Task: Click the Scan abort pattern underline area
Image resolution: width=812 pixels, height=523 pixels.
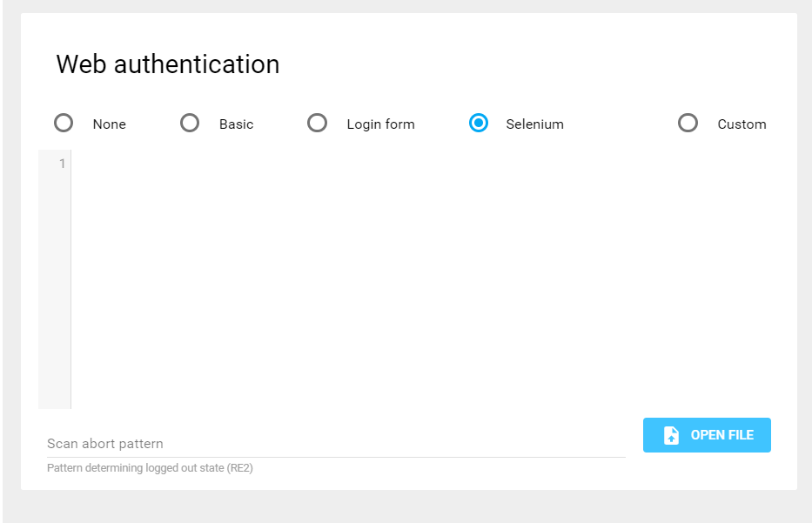Action: coord(335,453)
